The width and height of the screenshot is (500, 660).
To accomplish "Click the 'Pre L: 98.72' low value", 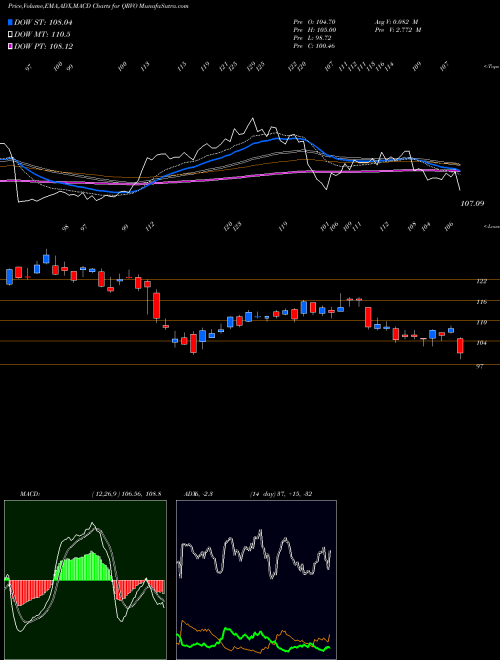I will click(x=312, y=38).
